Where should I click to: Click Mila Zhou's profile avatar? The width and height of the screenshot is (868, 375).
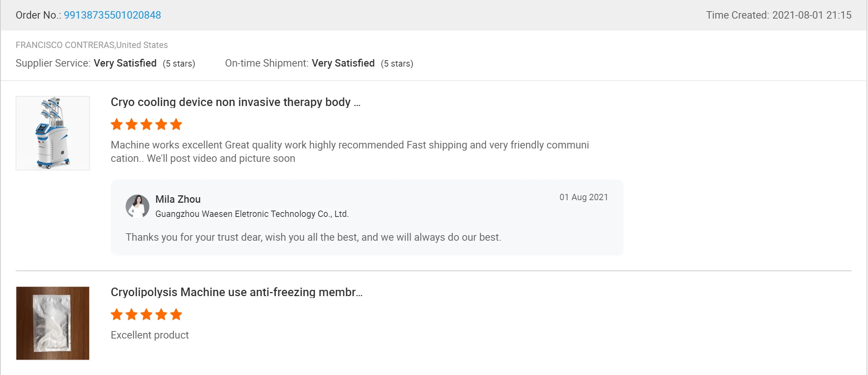[x=137, y=206]
